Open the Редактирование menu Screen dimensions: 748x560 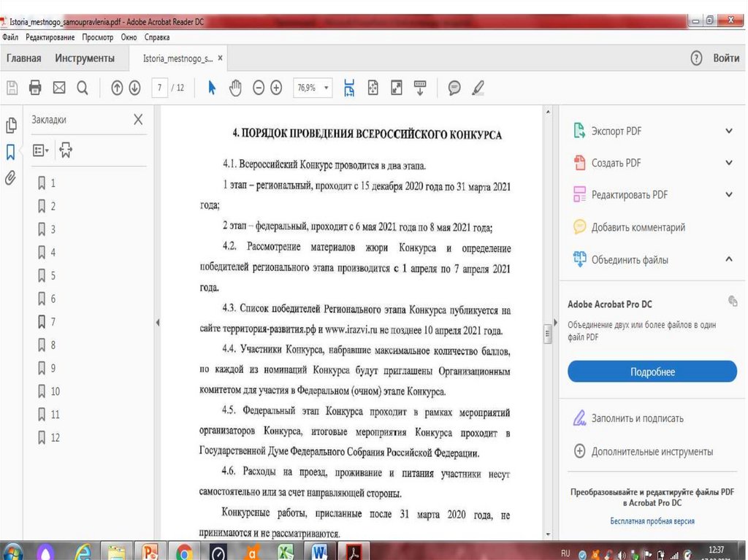click(50, 37)
